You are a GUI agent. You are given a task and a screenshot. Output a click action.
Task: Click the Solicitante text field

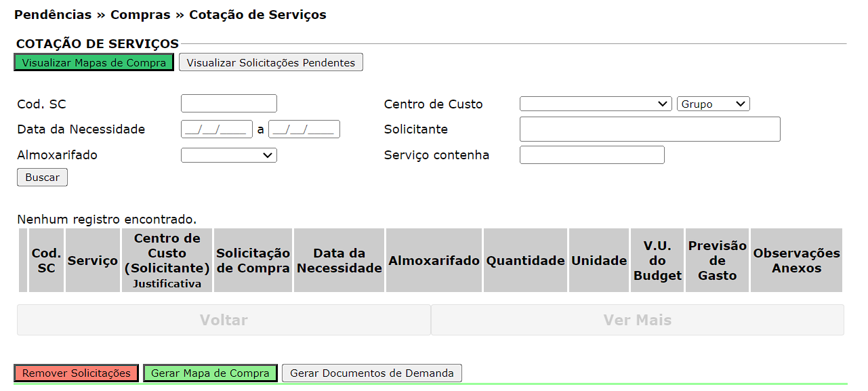pyautogui.click(x=649, y=129)
